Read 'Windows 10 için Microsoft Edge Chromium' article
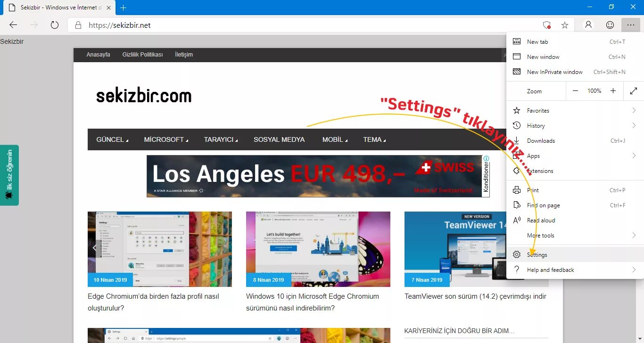644x343 pixels. tap(313, 302)
